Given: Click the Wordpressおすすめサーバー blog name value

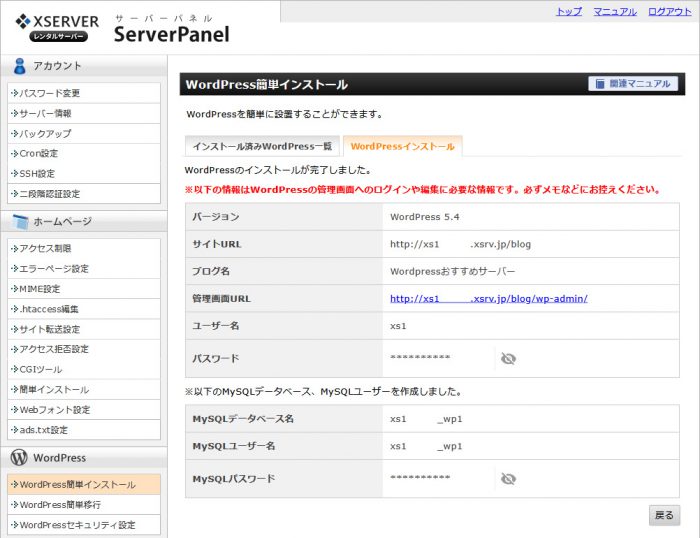Looking at the screenshot, I should point(452,271).
